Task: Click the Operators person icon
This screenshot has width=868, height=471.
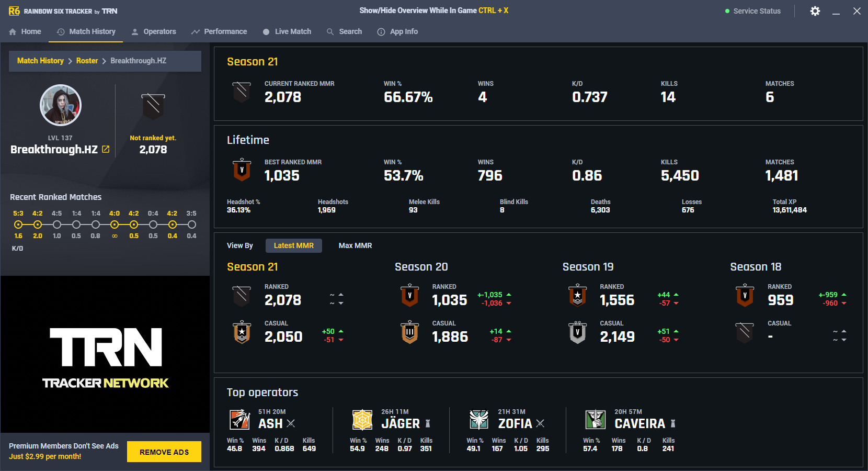Action: [135, 32]
